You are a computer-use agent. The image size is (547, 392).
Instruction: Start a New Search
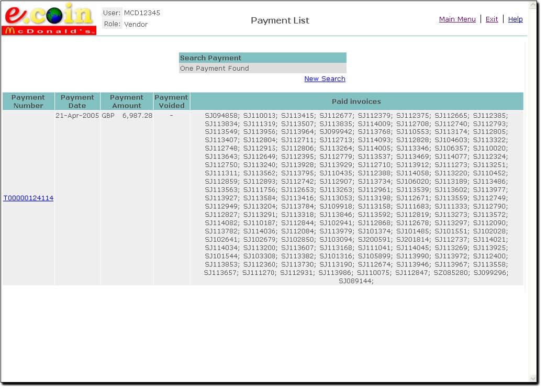(325, 79)
